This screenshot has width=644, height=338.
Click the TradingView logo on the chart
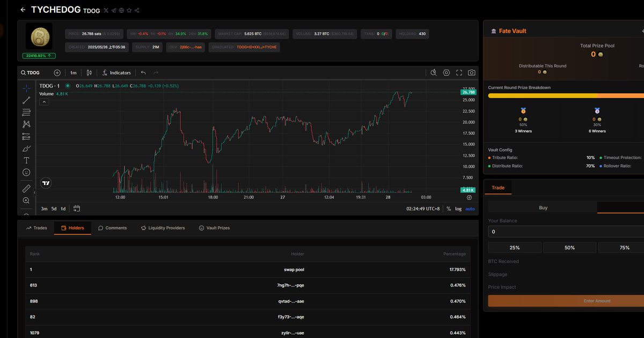(x=47, y=183)
